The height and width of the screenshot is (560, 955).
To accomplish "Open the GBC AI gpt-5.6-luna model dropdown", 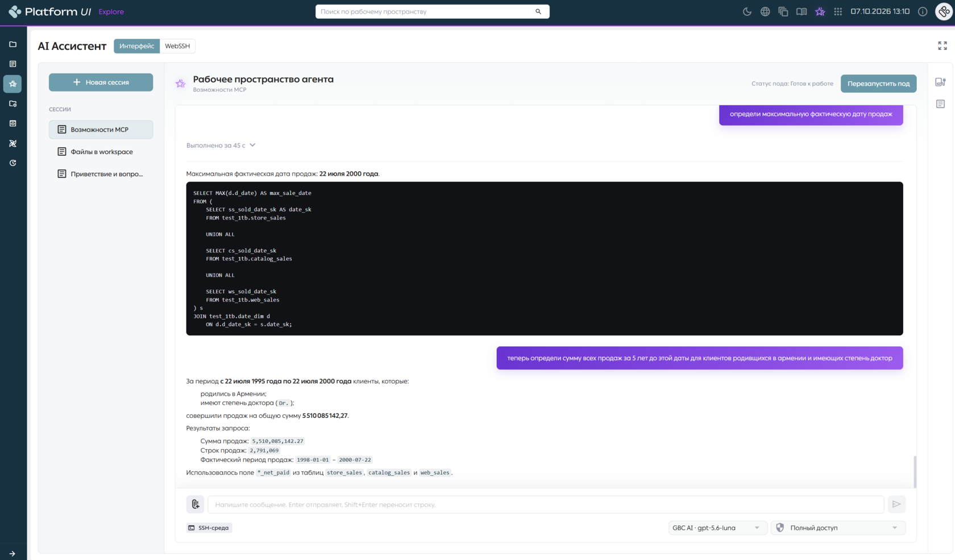I will click(x=717, y=528).
